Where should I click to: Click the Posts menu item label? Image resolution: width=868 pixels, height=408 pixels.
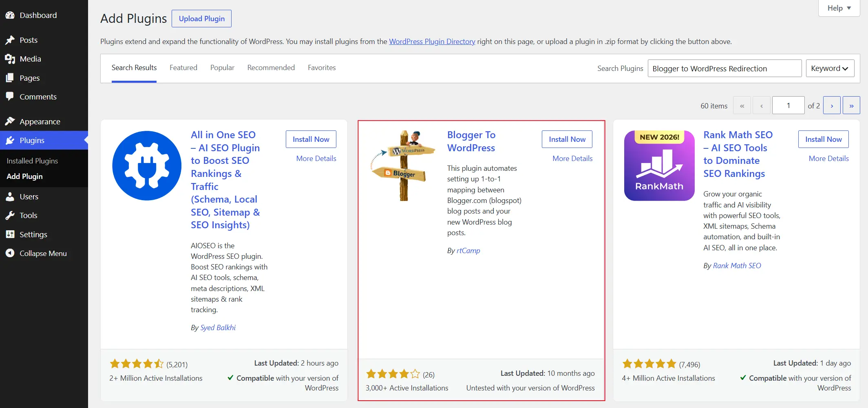pyautogui.click(x=29, y=40)
